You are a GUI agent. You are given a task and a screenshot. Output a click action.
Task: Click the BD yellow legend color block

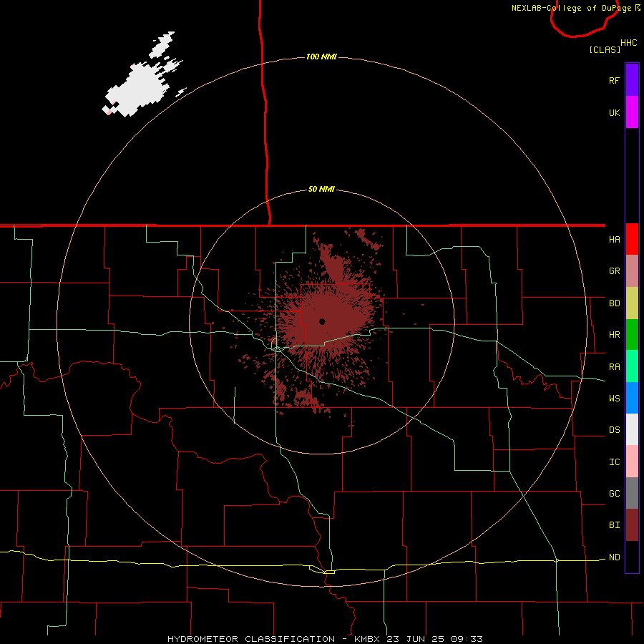[632, 303]
